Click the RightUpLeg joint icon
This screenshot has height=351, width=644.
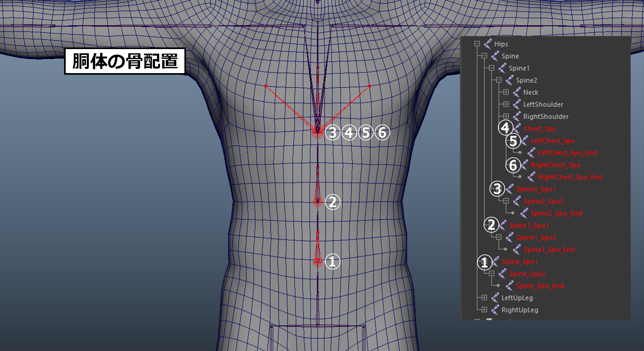(495, 310)
